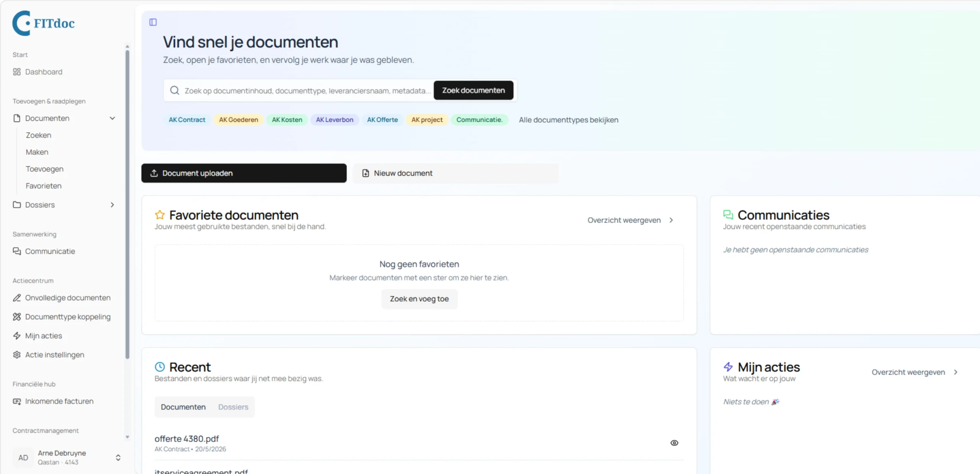The width and height of the screenshot is (980, 474).
Task: Click the sidebar vertical scrollbar
Action: tap(127, 204)
